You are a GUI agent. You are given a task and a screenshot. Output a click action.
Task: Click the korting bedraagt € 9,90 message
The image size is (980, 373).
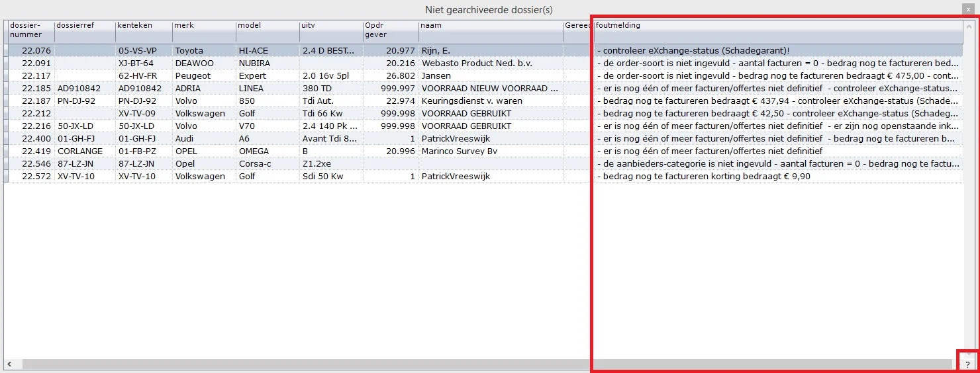(x=703, y=176)
